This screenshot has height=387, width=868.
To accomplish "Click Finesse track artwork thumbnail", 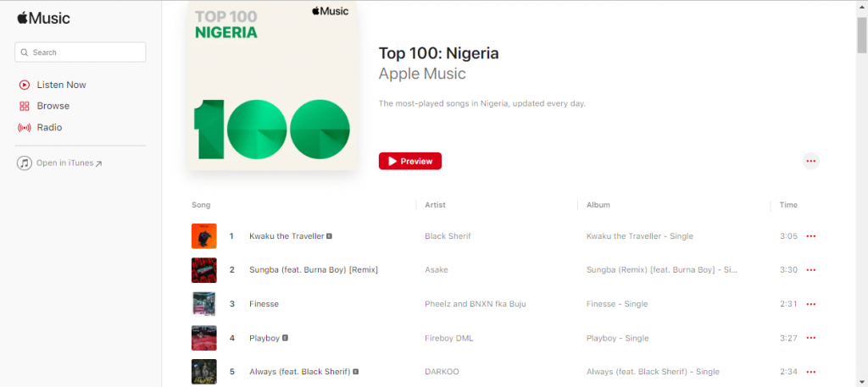I will pyautogui.click(x=203, y=304).
